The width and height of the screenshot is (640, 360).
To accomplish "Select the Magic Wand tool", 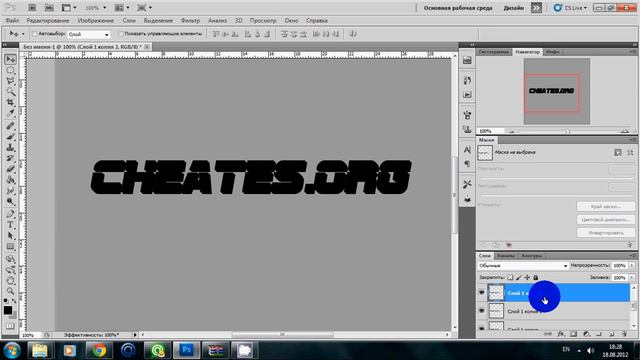I will coord(10,92).
